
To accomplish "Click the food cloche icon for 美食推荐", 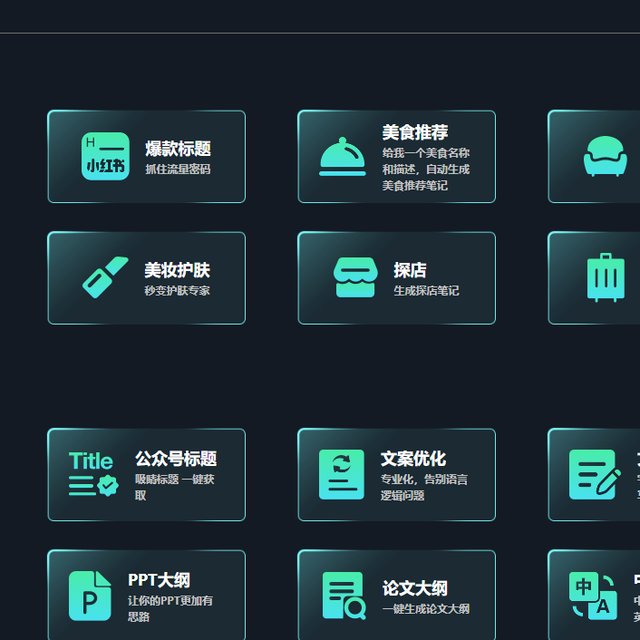I will [x=342, y=156].
